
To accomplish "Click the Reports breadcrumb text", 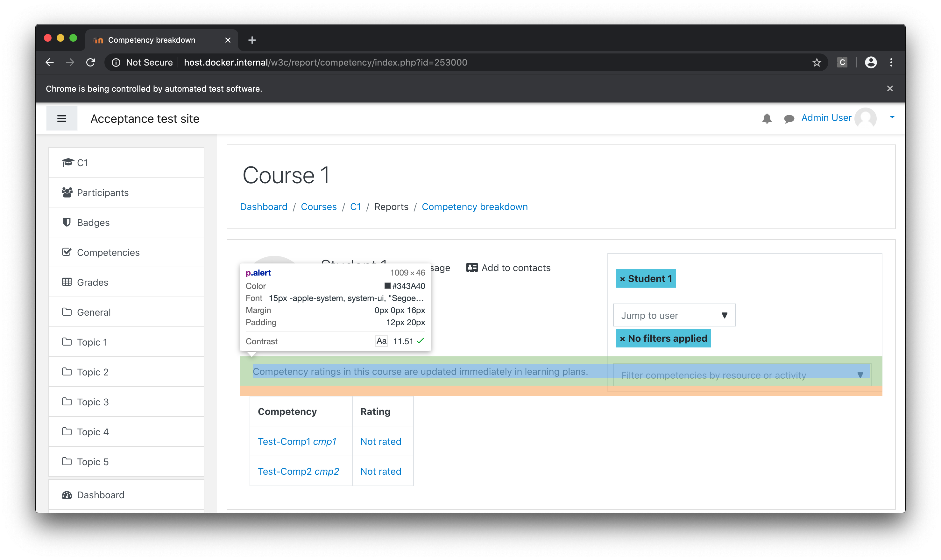I will pyautogui.click(x=391, y=207).
